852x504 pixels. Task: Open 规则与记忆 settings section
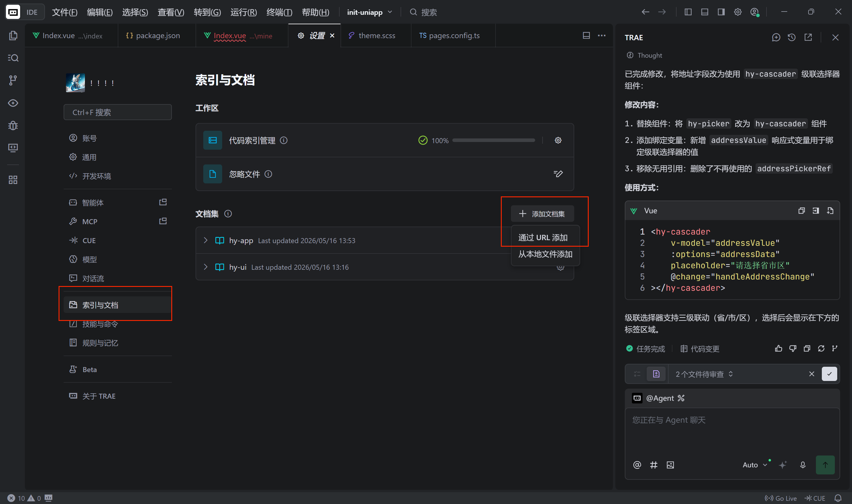coord(117,343)
